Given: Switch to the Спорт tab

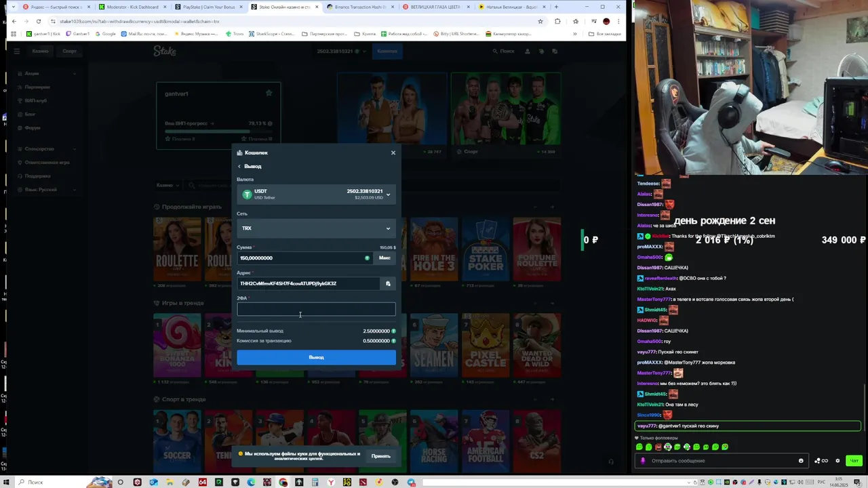Looking at the screenshot, I should pyautogui.click(x=69, y=51).
